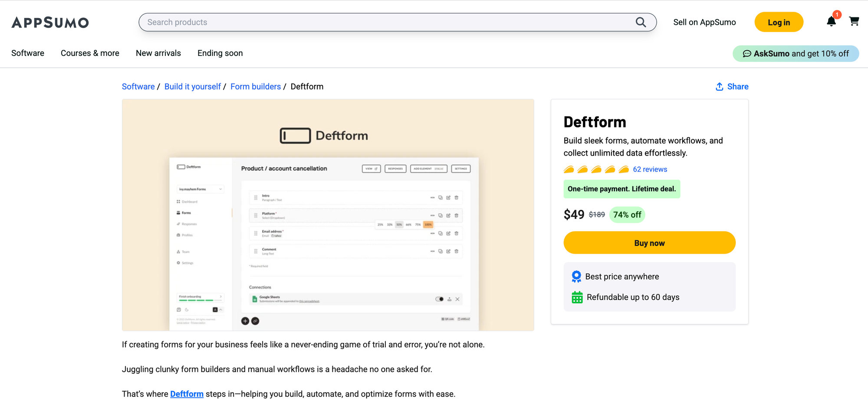This screenshot has height=411, width=868.
Task: Open the Form builders breadcrumb
Action: click(256, 87)
